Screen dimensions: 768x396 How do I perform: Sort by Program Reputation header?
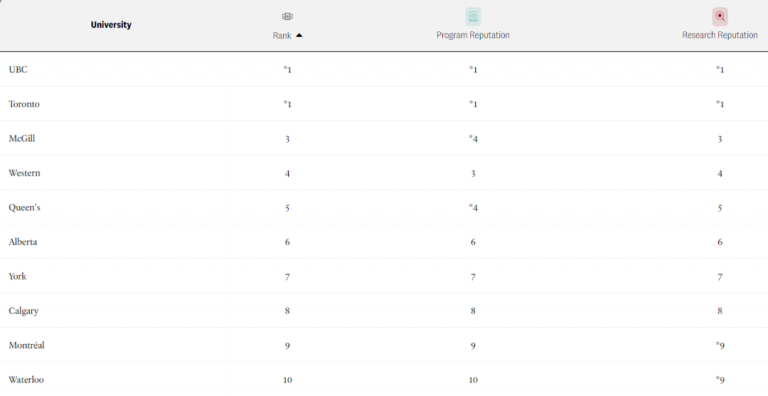[473, 35]
